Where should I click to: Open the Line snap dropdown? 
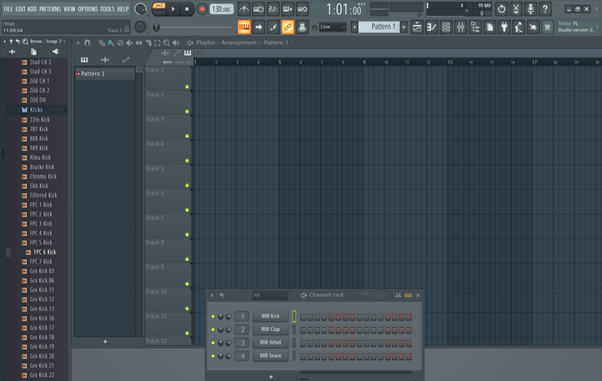click(x=332, y=27)
